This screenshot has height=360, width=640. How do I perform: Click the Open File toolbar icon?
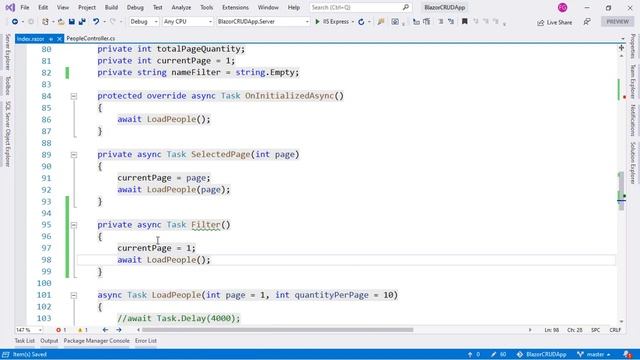(x=61, y=22)
